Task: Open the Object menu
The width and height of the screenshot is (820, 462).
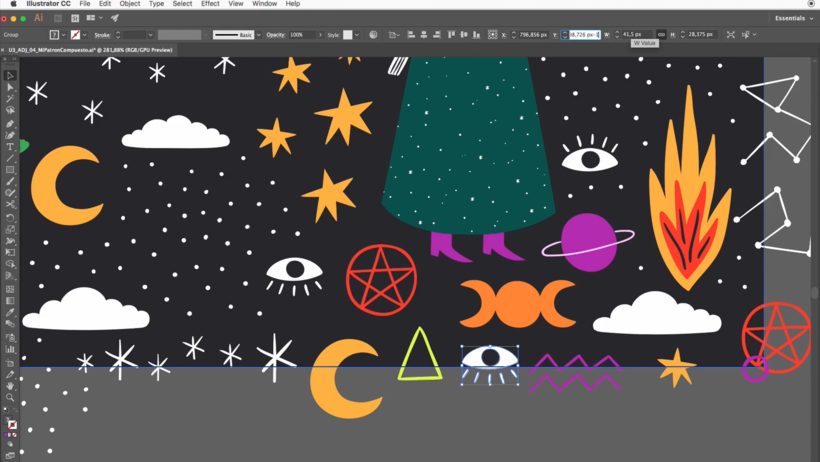Action: coord(130,4)
